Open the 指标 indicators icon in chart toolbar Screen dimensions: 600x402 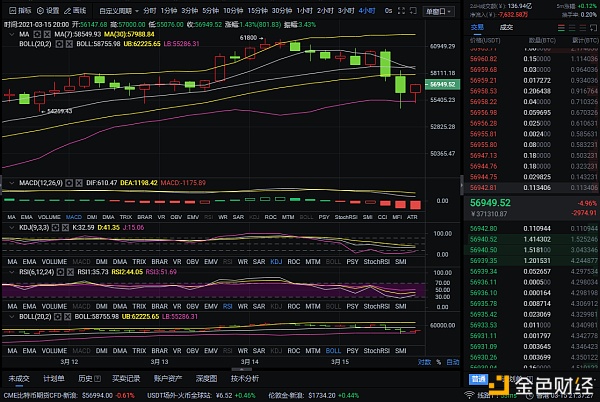click(x=19, y=11)
